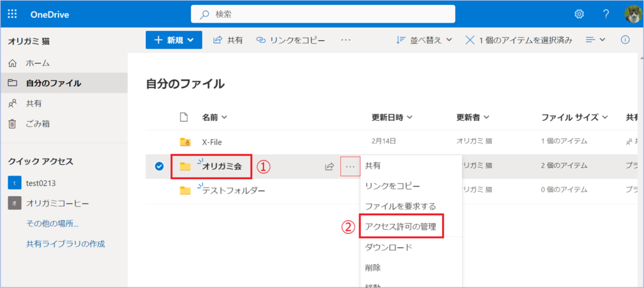
Task: Open the 並べ替え sort dropdown
Action: click(425, 40)
